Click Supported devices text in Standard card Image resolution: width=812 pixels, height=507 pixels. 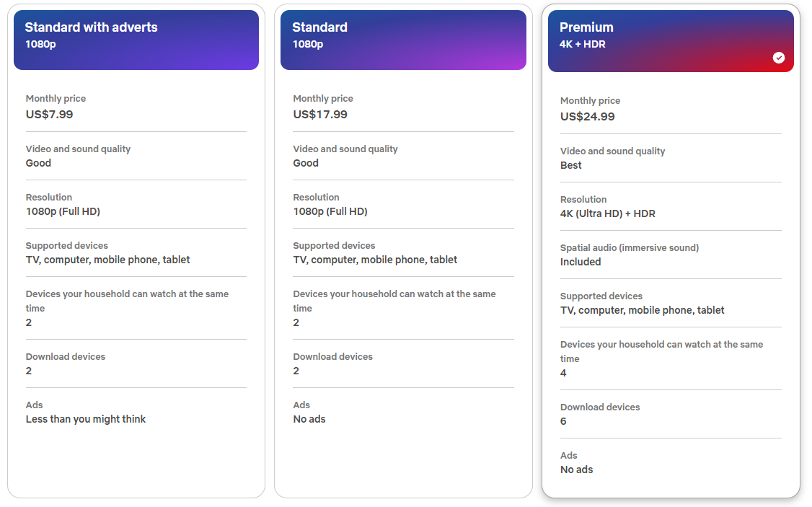pyautogui.click(x=375, y=260)
